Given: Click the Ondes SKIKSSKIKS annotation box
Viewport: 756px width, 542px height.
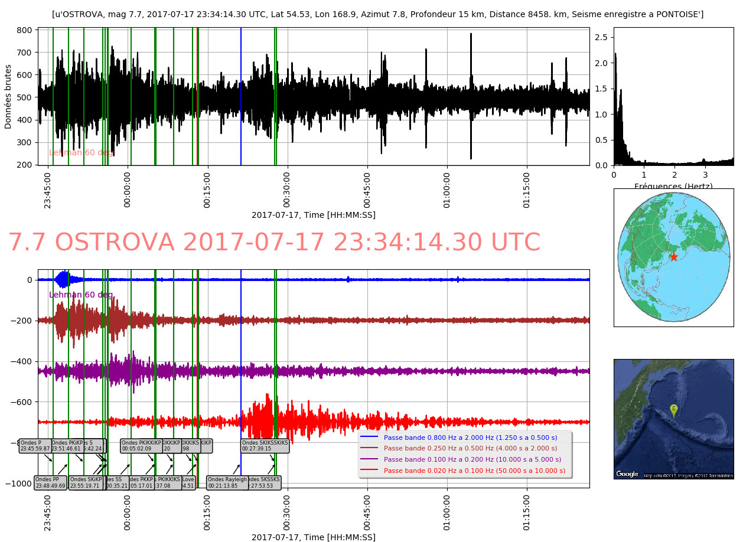Looking at the screenshot, I should pyautogui.click(x=265, y=446).
